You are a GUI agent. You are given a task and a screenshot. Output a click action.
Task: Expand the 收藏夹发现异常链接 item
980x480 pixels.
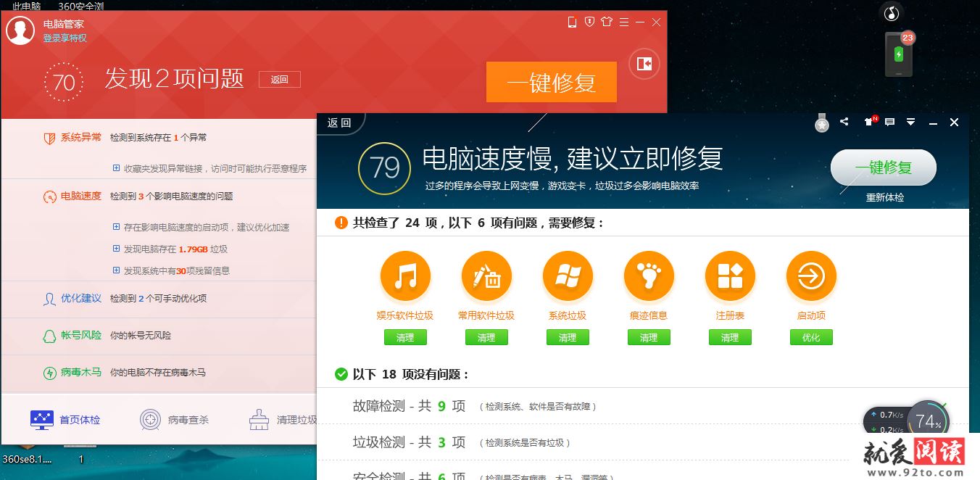(x=116, y=168)
